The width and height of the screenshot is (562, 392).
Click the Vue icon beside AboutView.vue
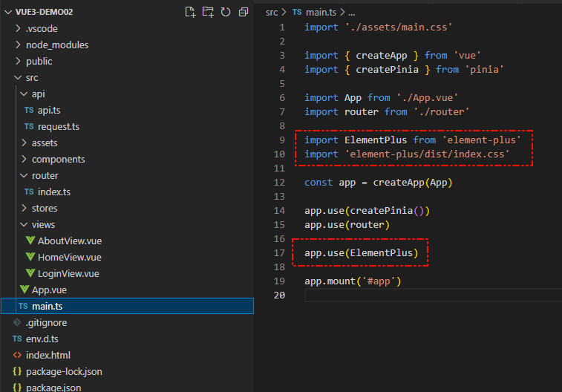tap(30, 241)
